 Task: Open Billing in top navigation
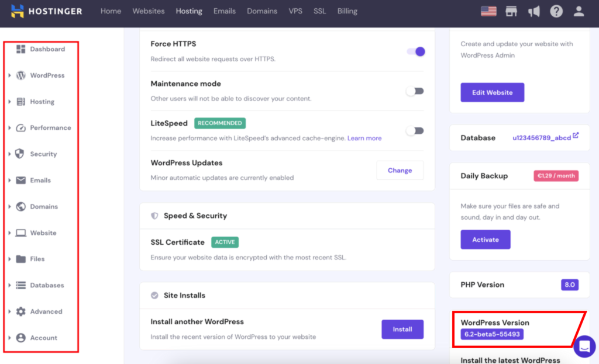click(x=347, y=12)
